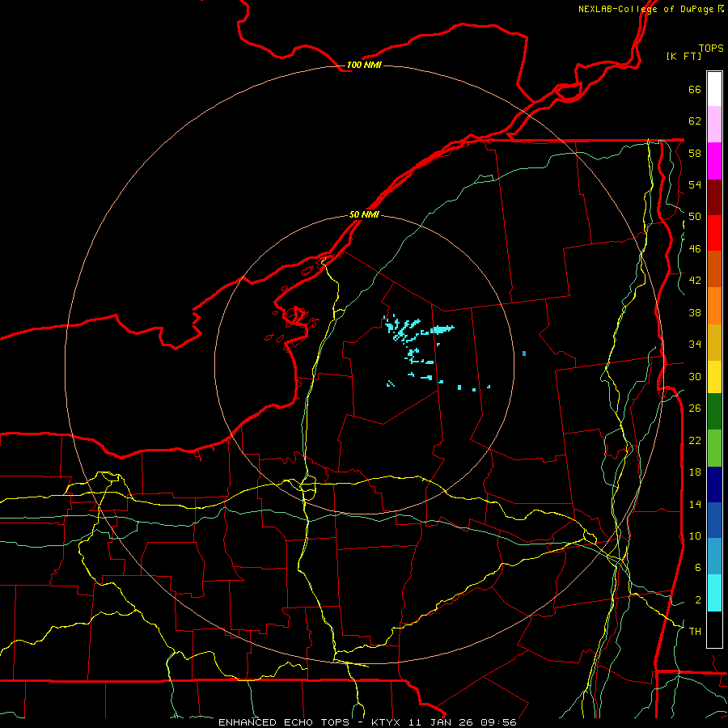Screen dimensions: 728x728
Task: Click the 6 legend value
Action: click(x=698, y=567)
